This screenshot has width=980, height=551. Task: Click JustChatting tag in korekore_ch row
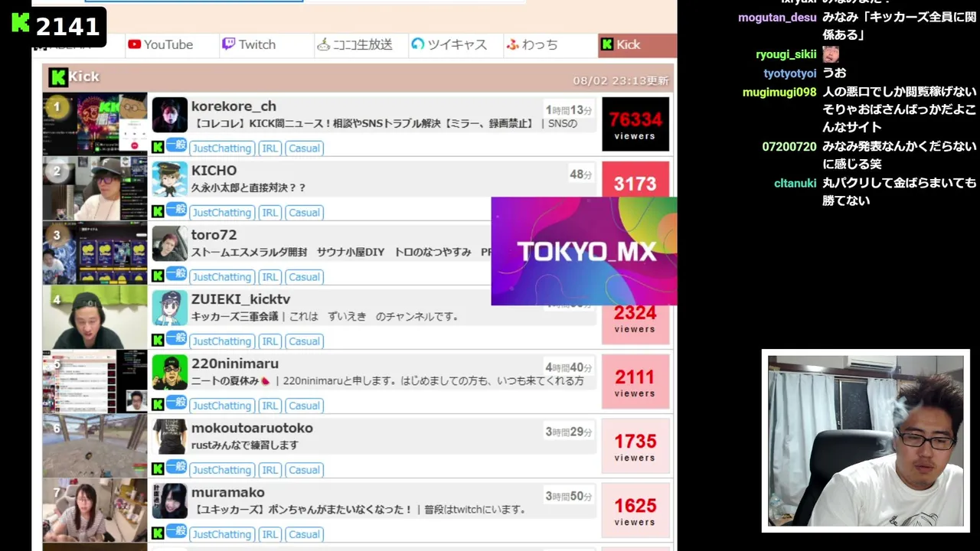point(221,148)
